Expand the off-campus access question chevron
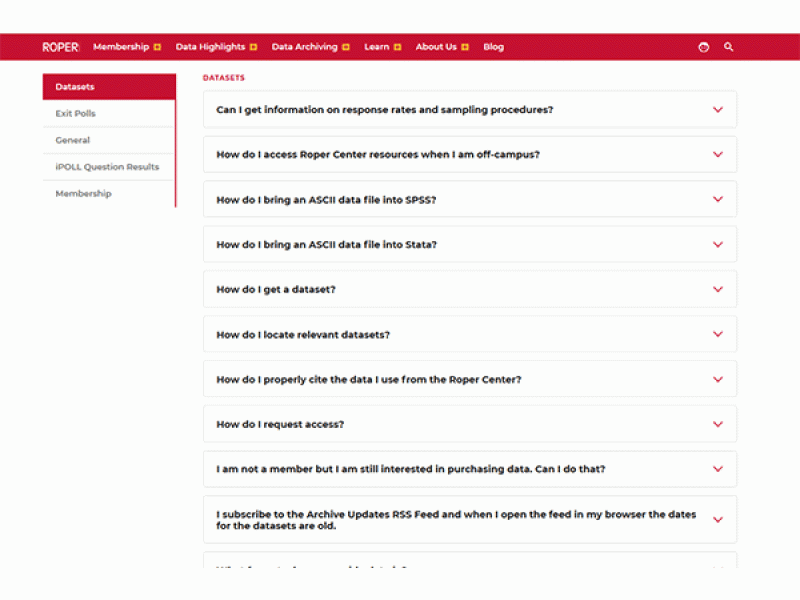Viewport: 800px width, 600px height. (x=717, y=155)
